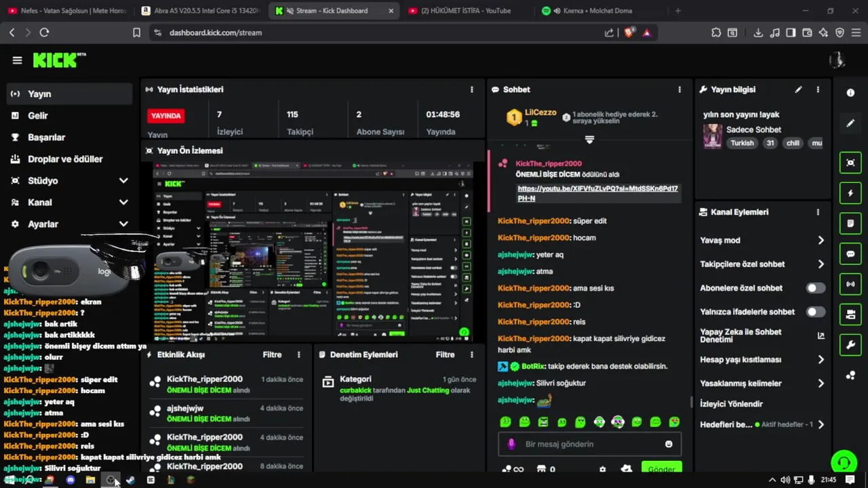Open the volume icon in the system tray
Viewport: 868px width, 488px height.
click(785, 480)
